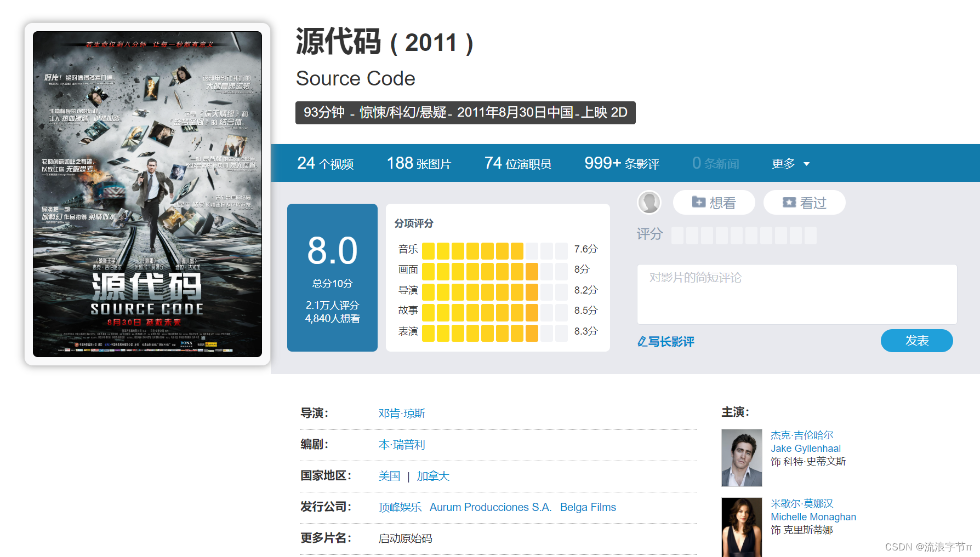Open the 188 张图片 photos tab

coord(419,163)
